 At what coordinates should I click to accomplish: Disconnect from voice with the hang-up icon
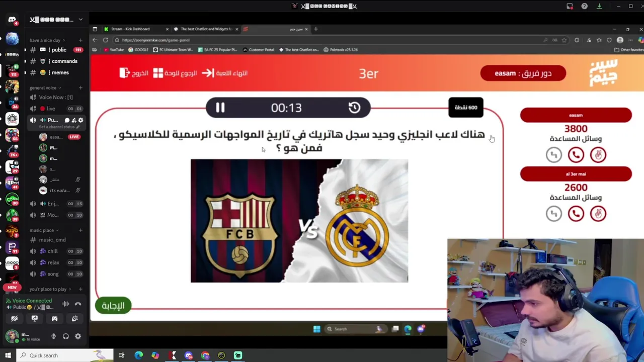pos(78,304)
